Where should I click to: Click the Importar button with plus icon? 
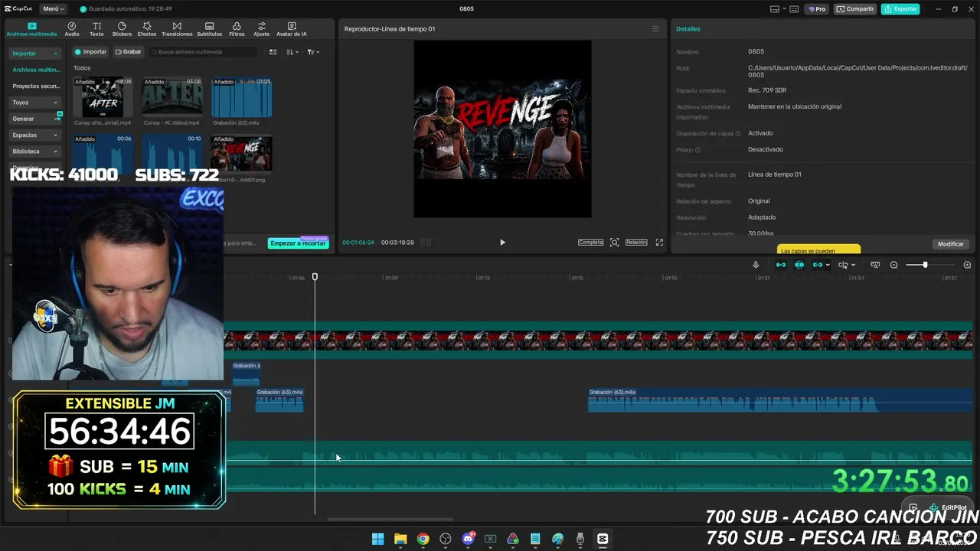point(90,52)
